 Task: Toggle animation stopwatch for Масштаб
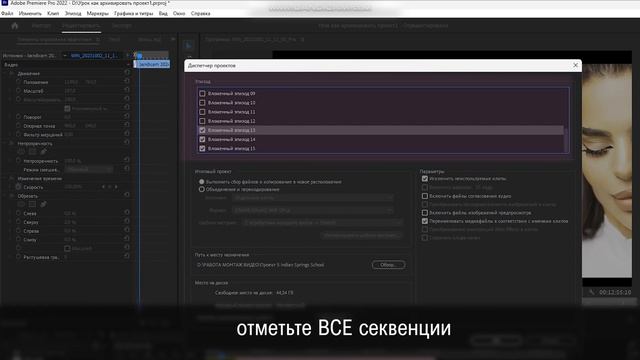pyautogui.click(x=18, y=91)
